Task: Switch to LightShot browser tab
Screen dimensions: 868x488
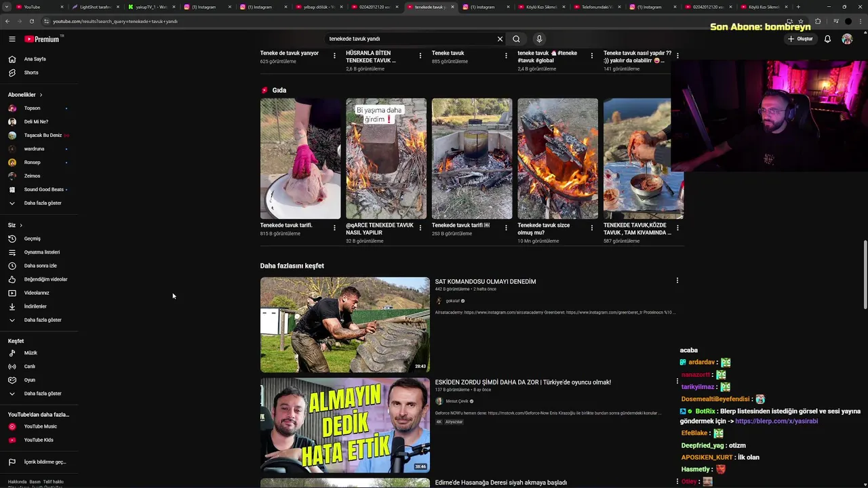Action: coord(95,7)
